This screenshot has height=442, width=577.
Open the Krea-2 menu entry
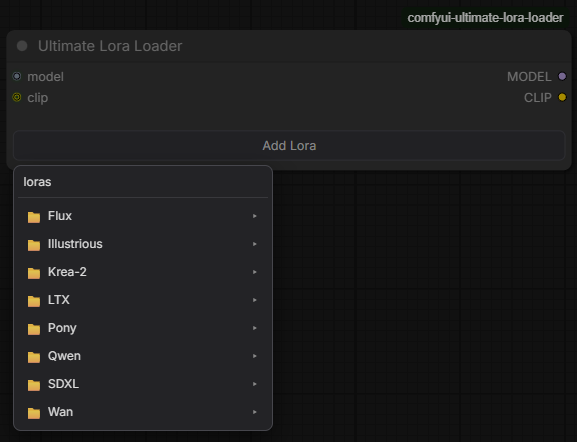tap(143, 272)
